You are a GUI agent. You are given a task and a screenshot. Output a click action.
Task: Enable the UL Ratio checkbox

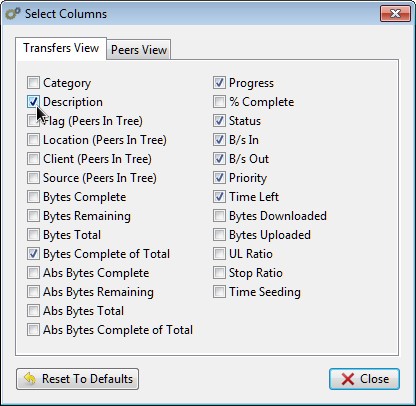click(x=219, y=254)
